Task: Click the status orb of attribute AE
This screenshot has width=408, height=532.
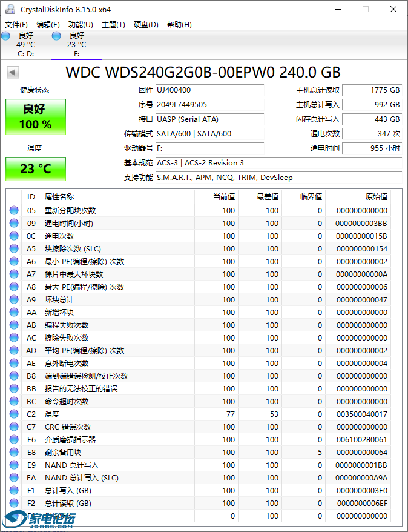Action: click(14, 364)
